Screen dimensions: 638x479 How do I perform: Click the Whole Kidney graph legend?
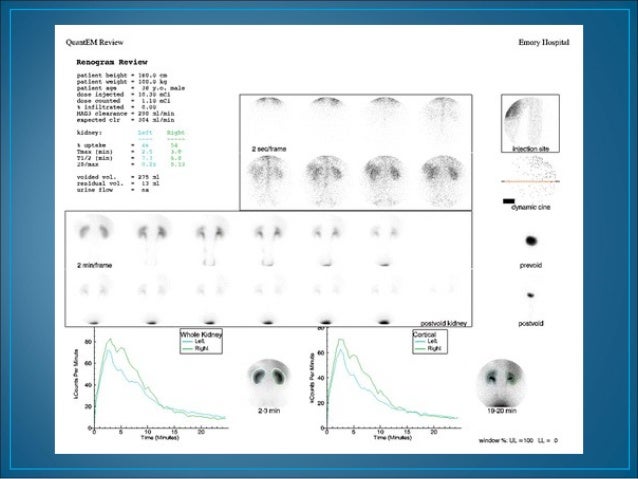point(199,341)
